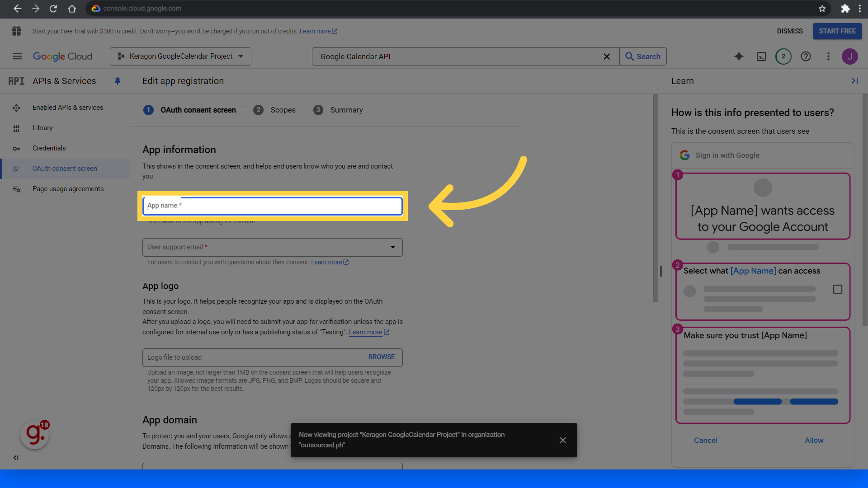Click the Credentials key icon

click(16, 149)
